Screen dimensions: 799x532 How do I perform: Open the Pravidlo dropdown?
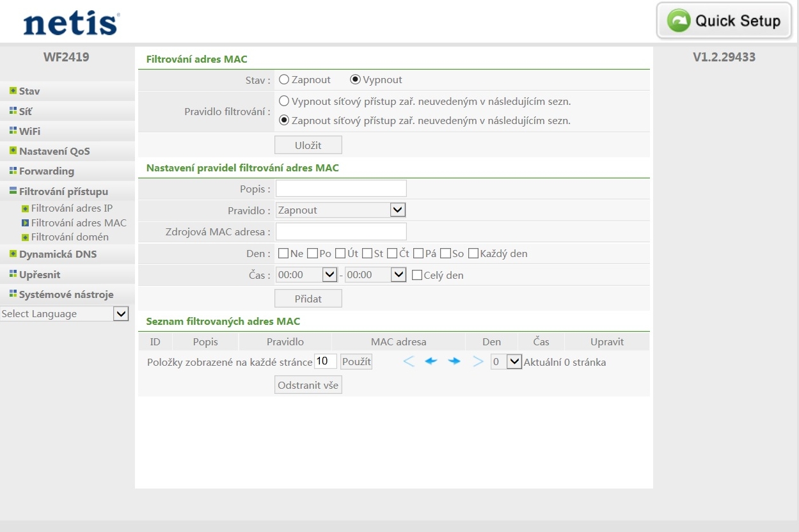point(340,210)
